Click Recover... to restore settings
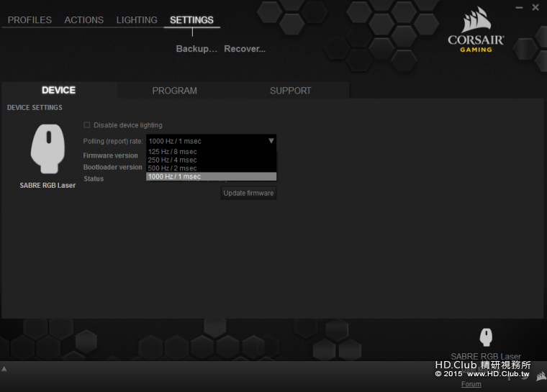The height and width of the screenshot is (392, 547). pos(245,49)
